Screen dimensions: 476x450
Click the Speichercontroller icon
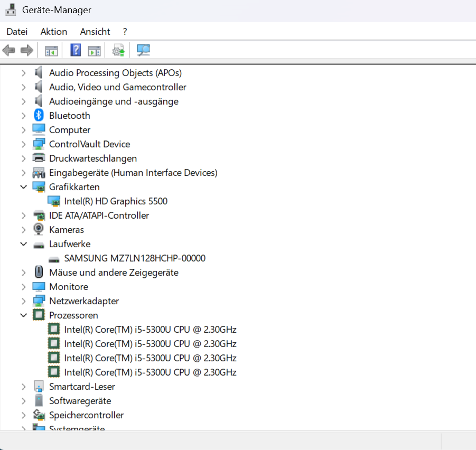[x=39, y=415]
